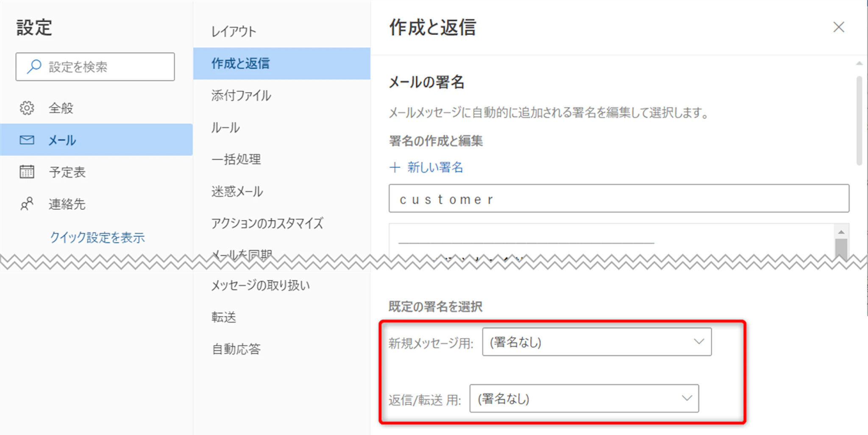The height and width of the screenshot is (435, 868).
Task: Click the クイック設定を表示 link
Action: [97, 237]
